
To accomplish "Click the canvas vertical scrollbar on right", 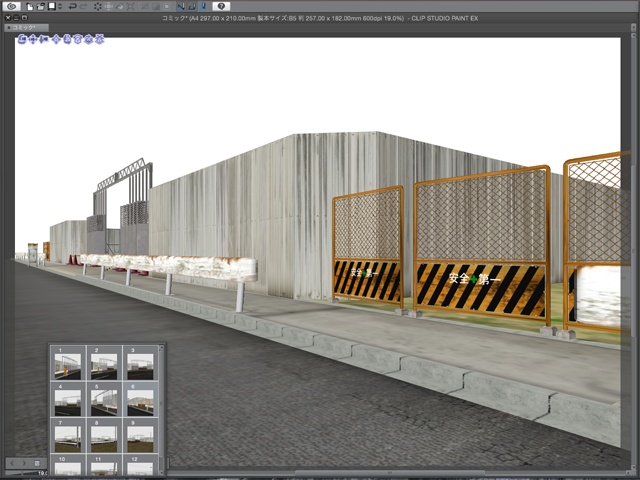I will coord(634,249).
